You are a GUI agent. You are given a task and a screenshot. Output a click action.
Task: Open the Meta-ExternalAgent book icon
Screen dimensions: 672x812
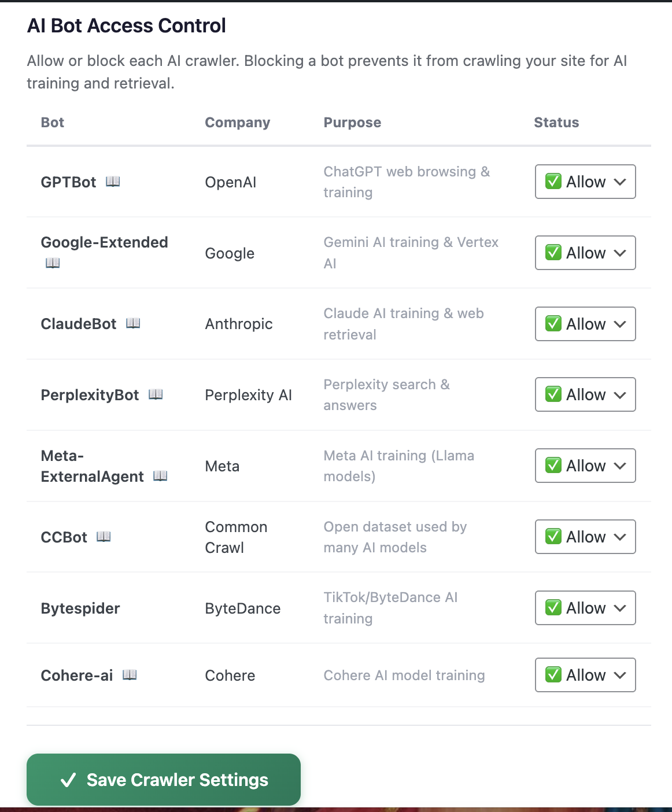coord(160,476)
